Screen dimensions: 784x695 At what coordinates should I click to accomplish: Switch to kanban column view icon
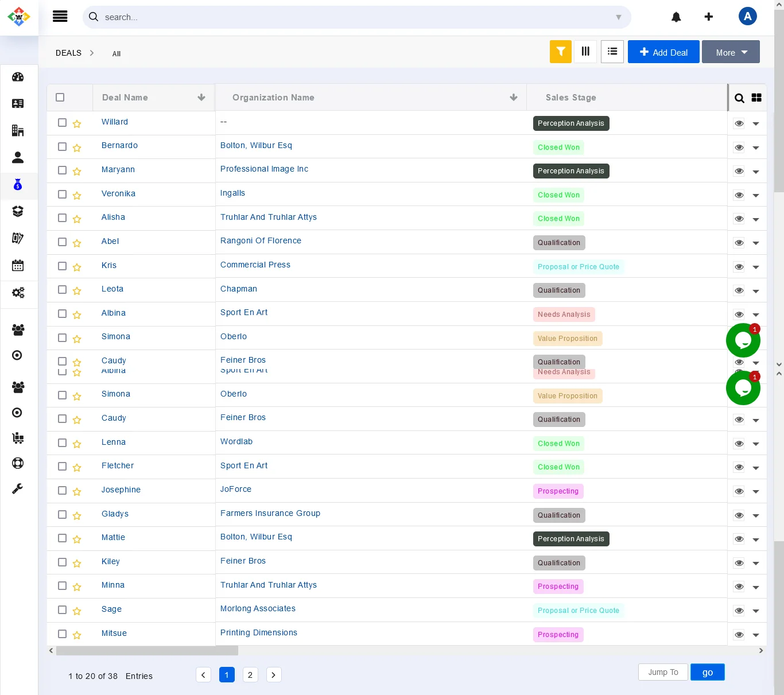(x=585, y=52)
